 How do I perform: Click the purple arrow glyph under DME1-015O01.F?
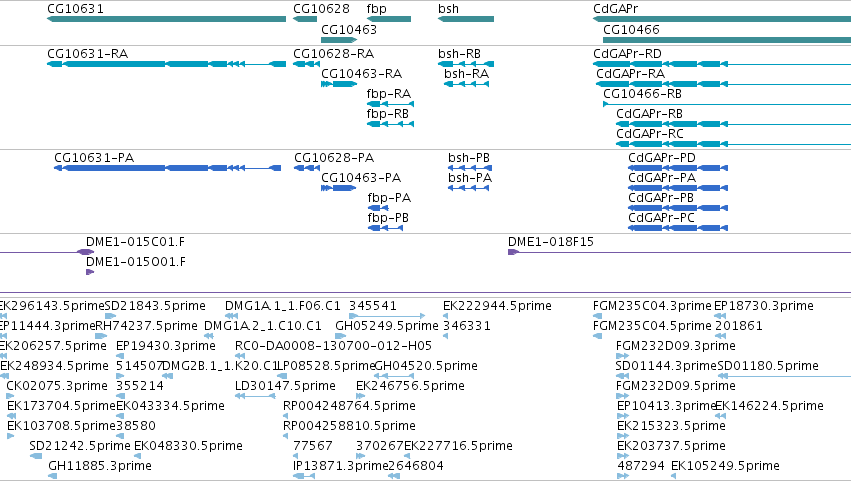(x=90, y=272)
